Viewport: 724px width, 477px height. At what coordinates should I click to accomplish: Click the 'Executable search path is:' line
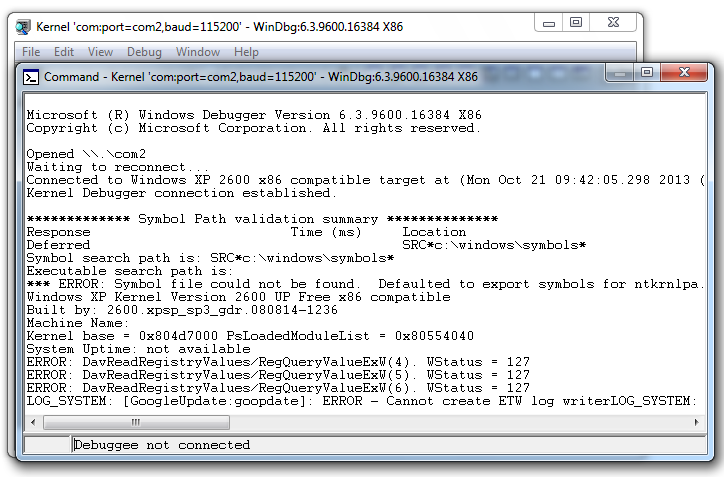pyautogui.click(x=130, y=271)
